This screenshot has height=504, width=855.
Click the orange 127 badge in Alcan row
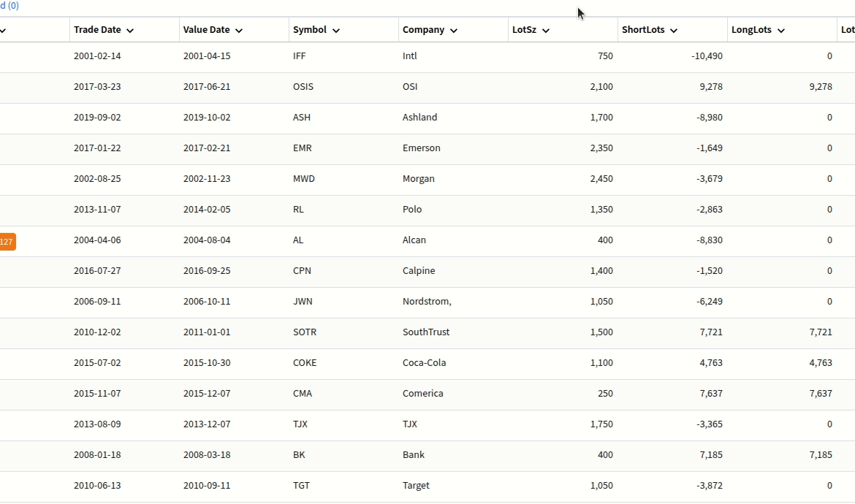(7, 241)
